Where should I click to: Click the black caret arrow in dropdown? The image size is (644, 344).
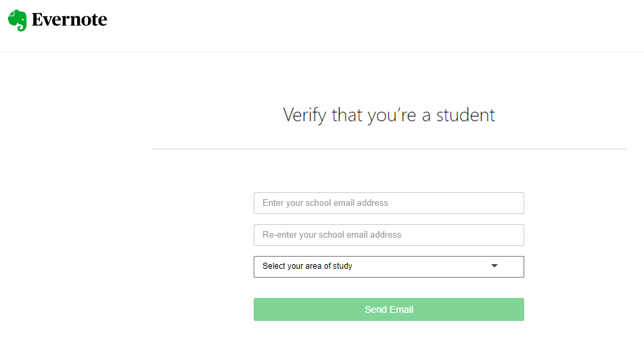(495, 266)
